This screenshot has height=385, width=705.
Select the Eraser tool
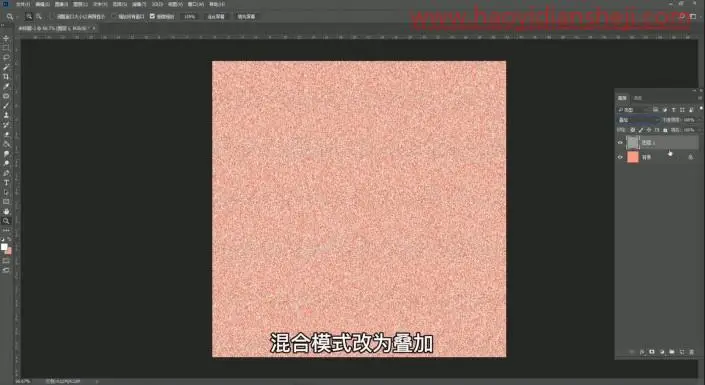6,134
